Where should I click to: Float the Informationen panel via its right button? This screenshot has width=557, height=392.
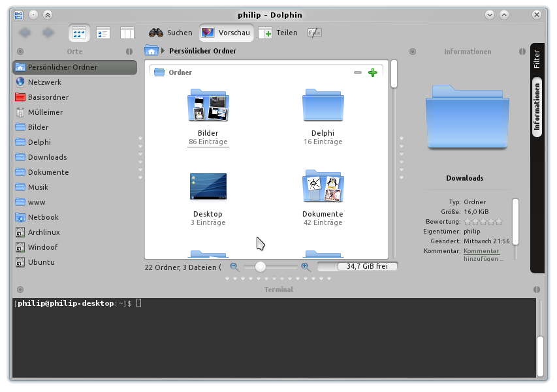coord(522,52)
